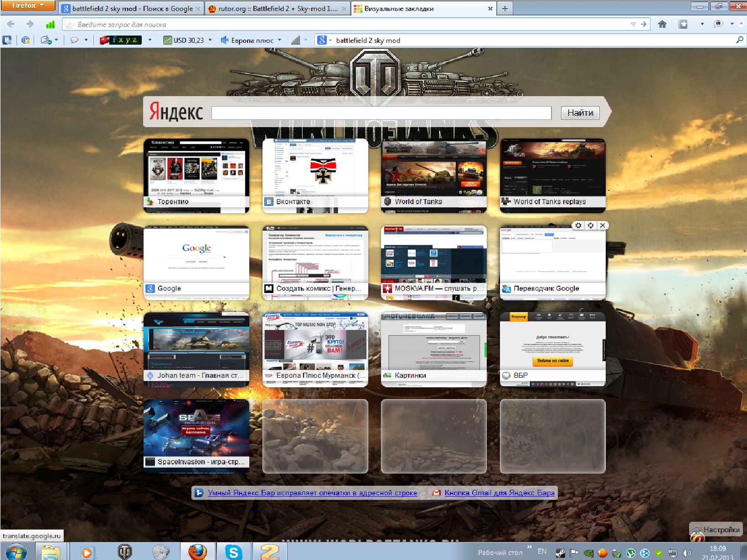The image size is (747, 560).
Task: Open Skype from the taskbar
Action: [233, 552]
